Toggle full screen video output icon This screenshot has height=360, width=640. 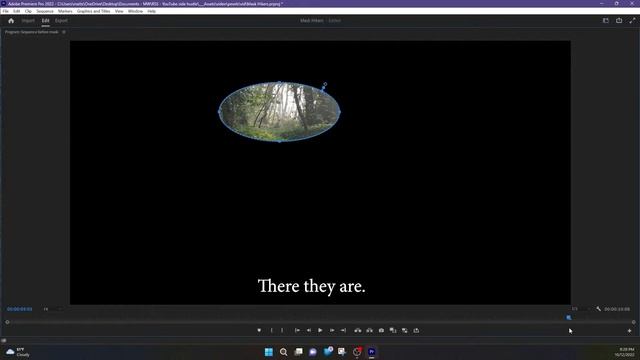point(632,20)
